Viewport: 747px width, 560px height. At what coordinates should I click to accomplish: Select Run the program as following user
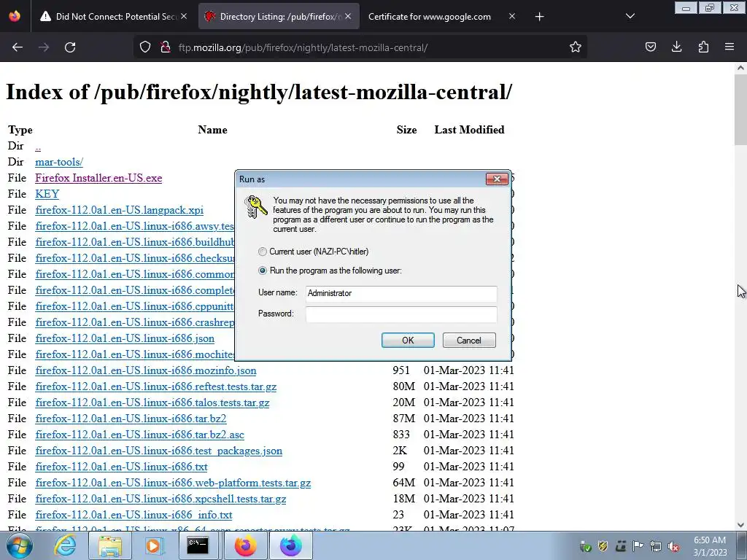(x=263, y=271)
